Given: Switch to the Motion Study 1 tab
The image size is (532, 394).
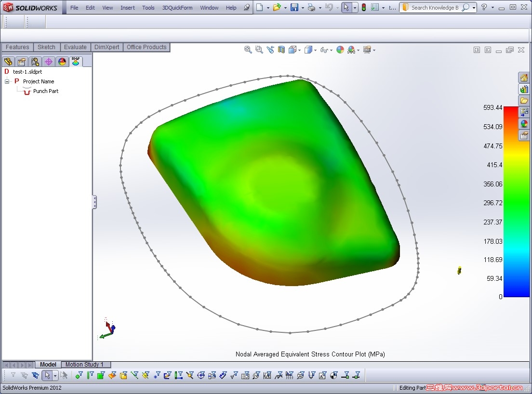Looking at the screenshot, I should point(86,365).
